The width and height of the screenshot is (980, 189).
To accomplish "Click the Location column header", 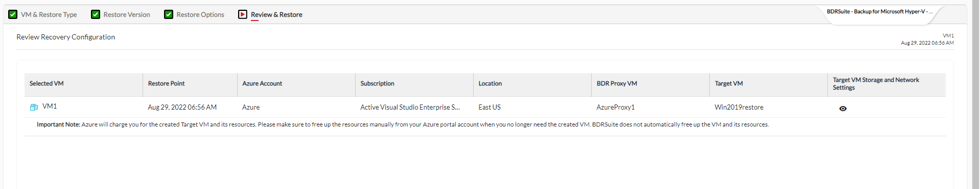I will click(x=532, y=85).
